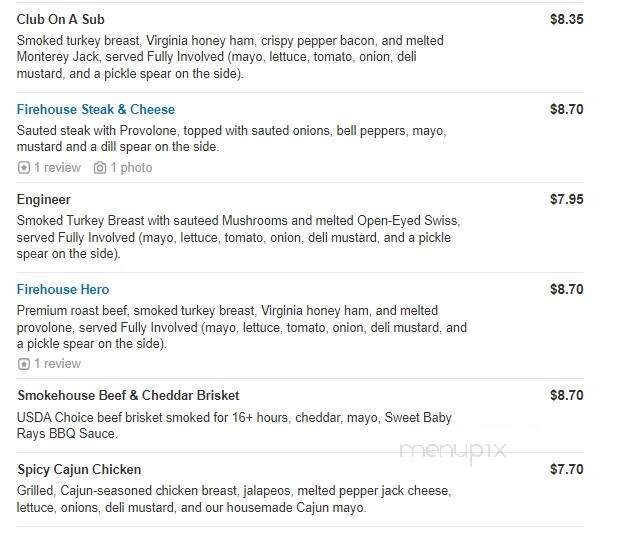Click review icon under Firehouse Hero
Screen dimensions: 632x533
click(x=23, y=364)
